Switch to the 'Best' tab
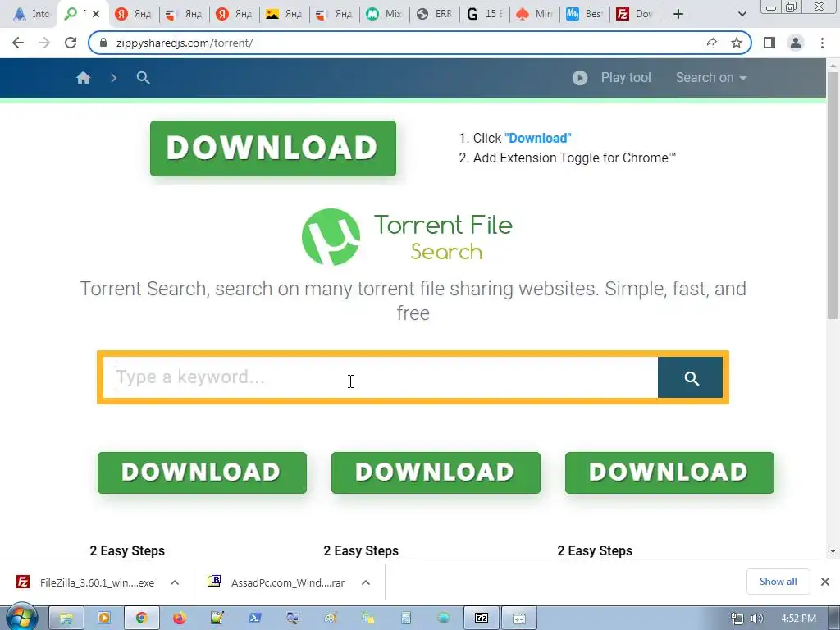This screenshot has width=840, height=630. pyautogui.click(x=585, y=14)
